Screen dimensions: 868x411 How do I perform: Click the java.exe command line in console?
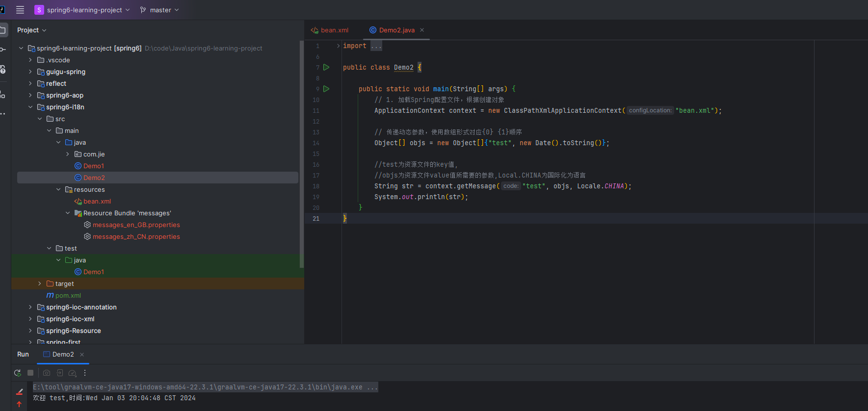click(x=205, y=387)
